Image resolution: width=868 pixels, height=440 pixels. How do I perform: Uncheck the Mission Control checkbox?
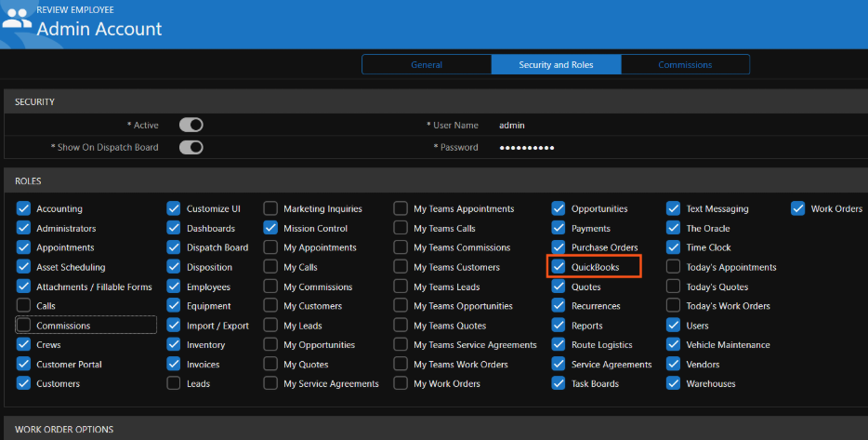coord(270,228)
